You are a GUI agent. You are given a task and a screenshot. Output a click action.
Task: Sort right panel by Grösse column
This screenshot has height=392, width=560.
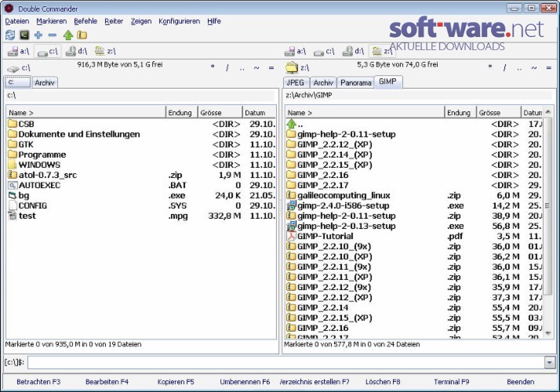[499, 113]
